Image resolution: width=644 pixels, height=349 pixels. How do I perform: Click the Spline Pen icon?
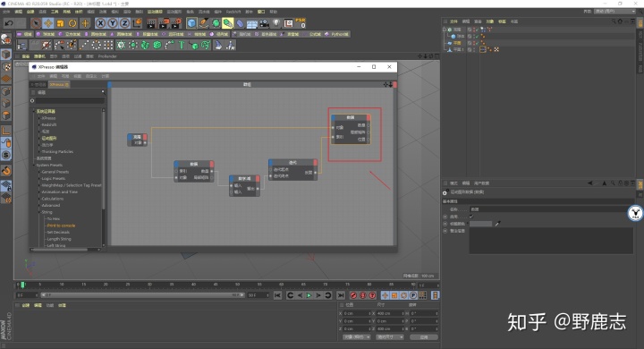click(204, 23)
